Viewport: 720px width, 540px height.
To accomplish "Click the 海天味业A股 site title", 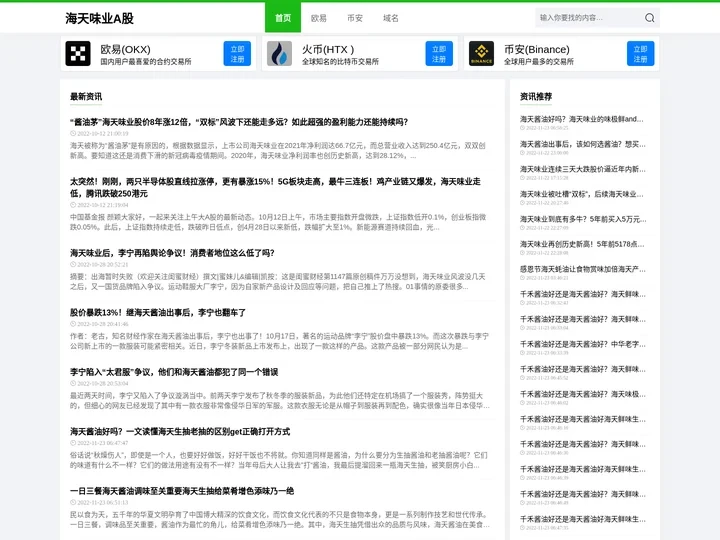I will [x=99, y=18].
